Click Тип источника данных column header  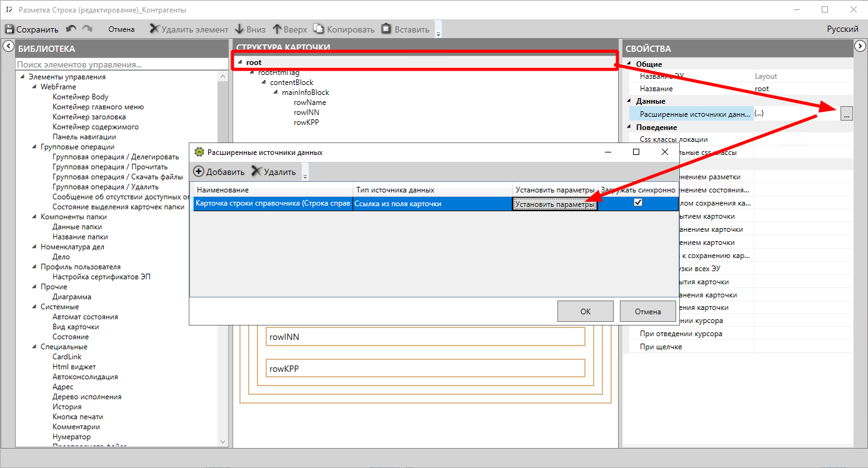tap(432, 189)
